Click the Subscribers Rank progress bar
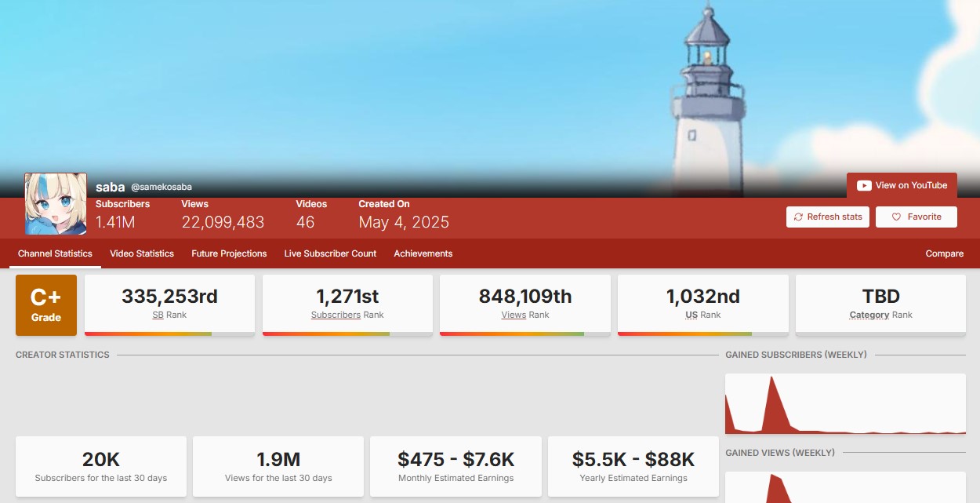This screenshot has width=980, height=503. click(x=347, y=334)
